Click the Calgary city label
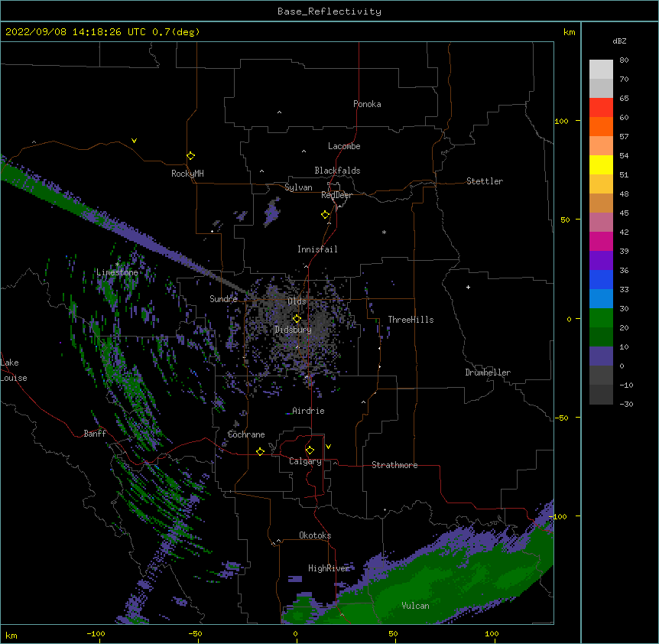This screenshot has width=659, height=644. coord(305,461)
